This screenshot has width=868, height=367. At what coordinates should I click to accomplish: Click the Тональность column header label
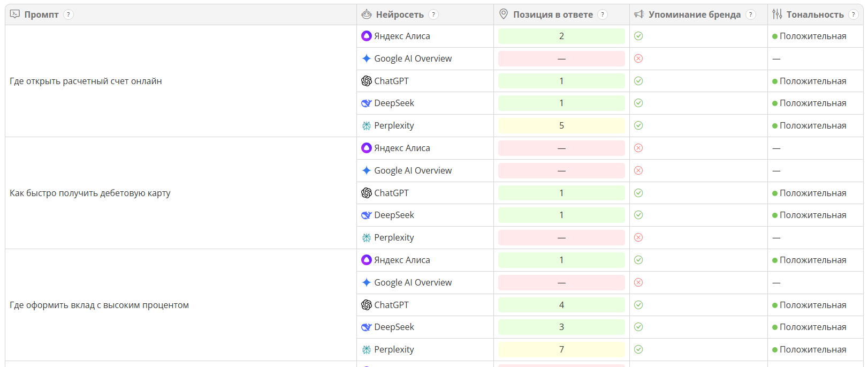coord(814,14)
